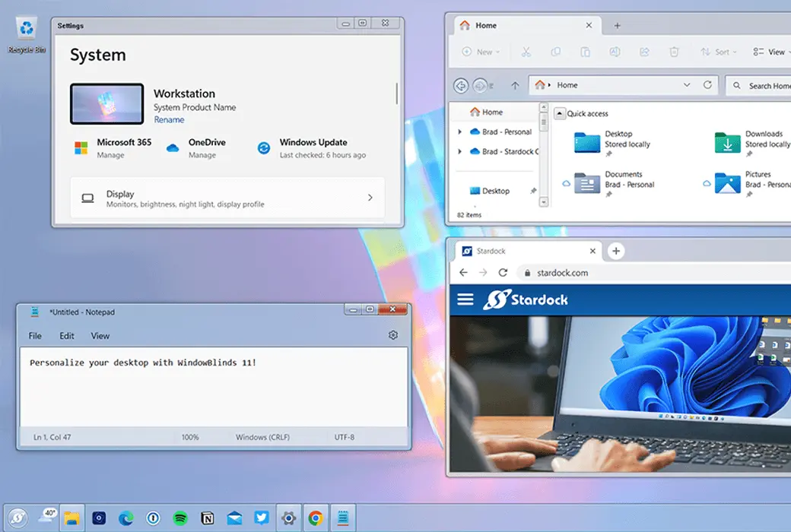Go up one folder in File Explorer
The height and width of the screenshot is (532, 791).
[x=515, y=85]
